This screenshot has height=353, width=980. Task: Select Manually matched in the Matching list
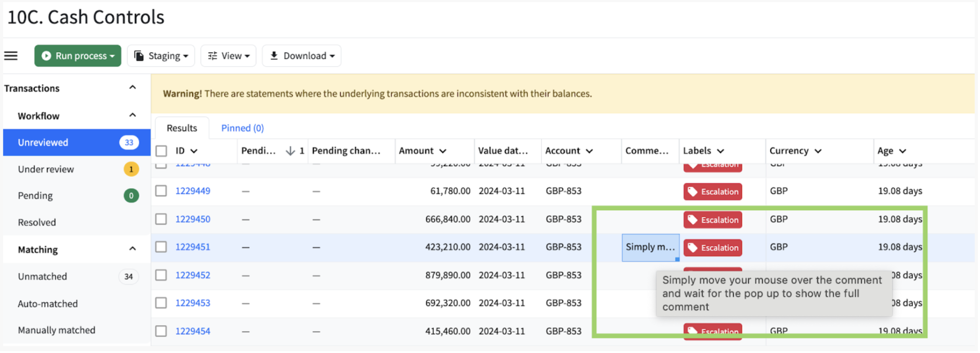[77, 330]
